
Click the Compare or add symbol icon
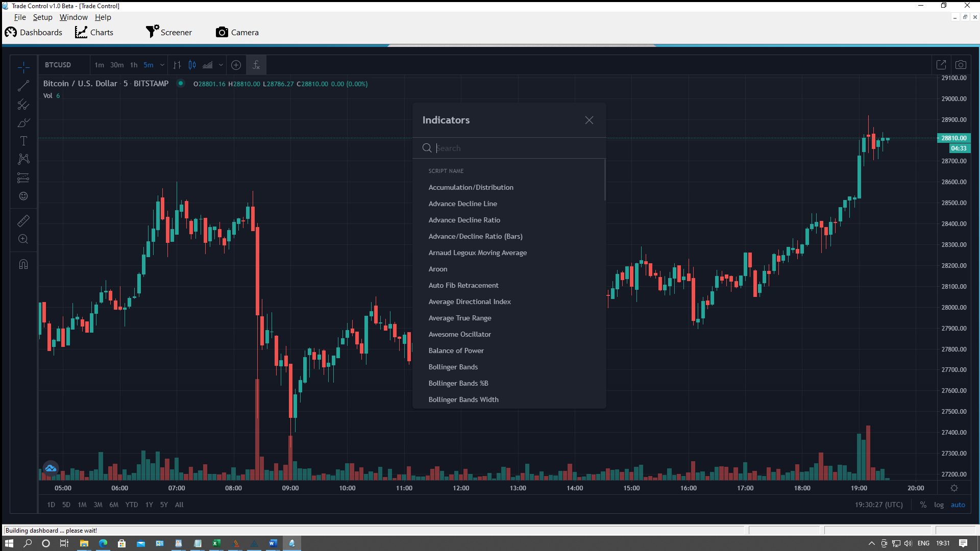[x=236, y=65]
